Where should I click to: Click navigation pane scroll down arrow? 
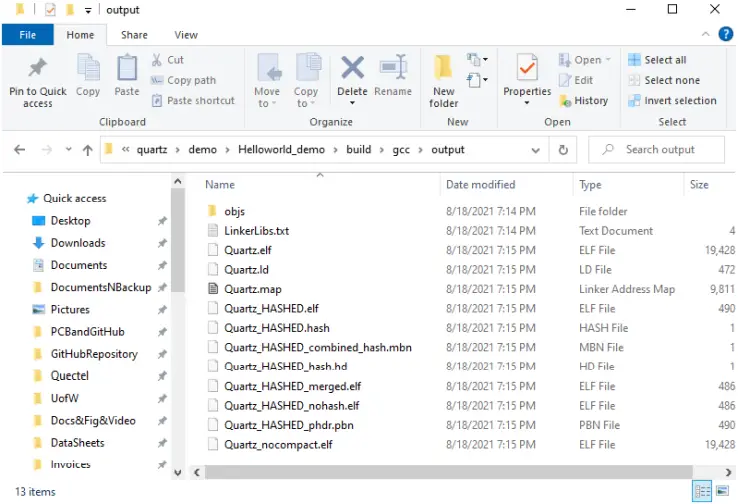tap(177, 472)
